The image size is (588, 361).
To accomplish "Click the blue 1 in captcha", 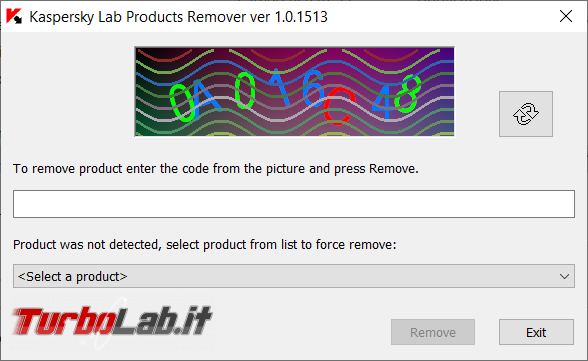I will tap(279, 86).
